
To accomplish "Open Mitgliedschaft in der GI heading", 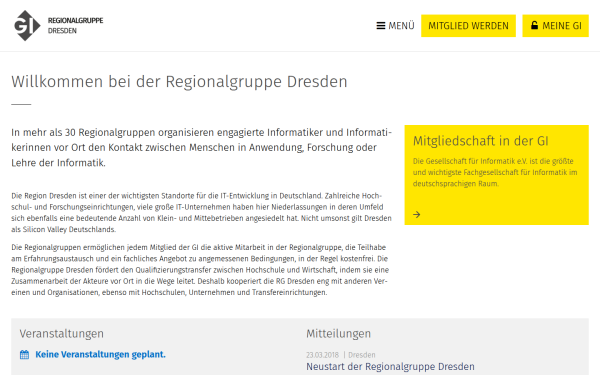I will 480,141.
